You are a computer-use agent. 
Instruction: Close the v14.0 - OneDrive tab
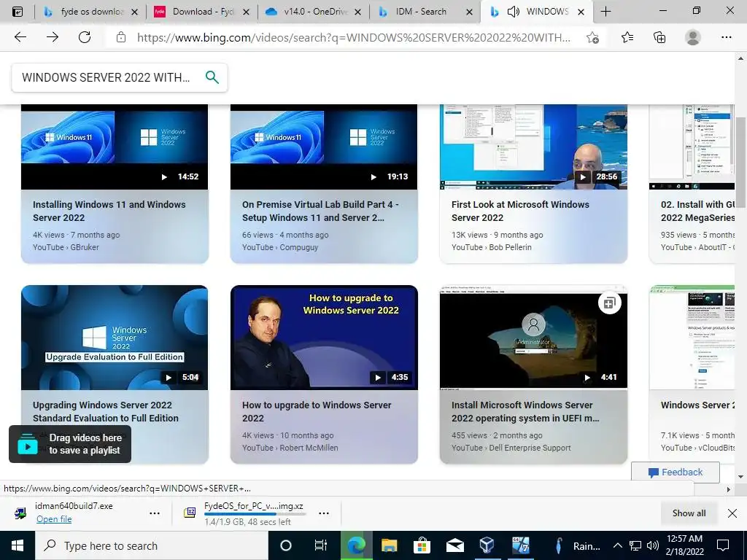pos(357,12)
